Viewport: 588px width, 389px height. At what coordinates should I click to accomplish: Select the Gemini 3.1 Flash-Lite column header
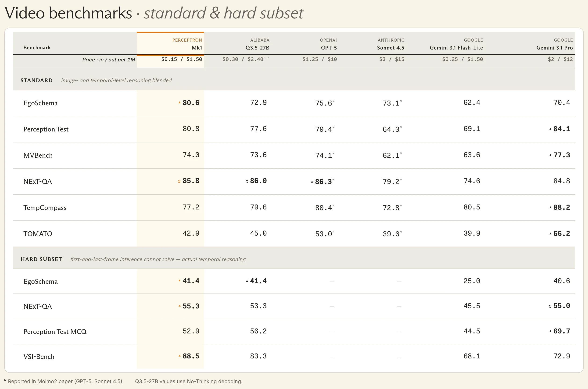(456, 44)
